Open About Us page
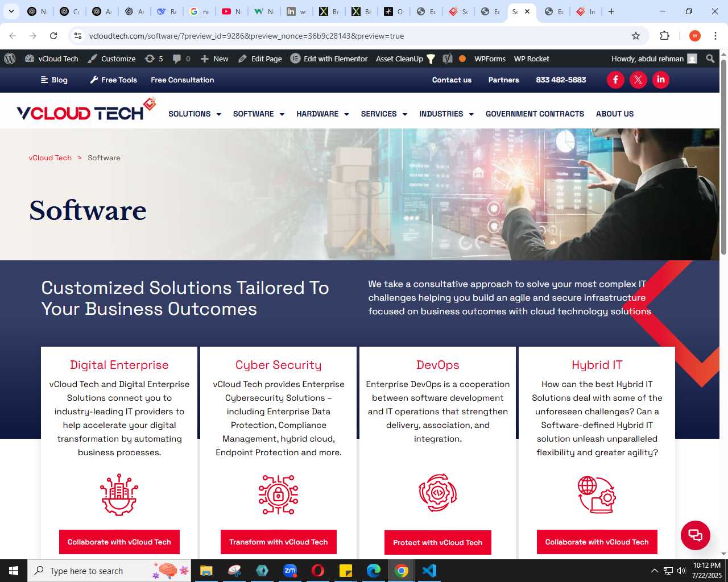 [615, 114]
